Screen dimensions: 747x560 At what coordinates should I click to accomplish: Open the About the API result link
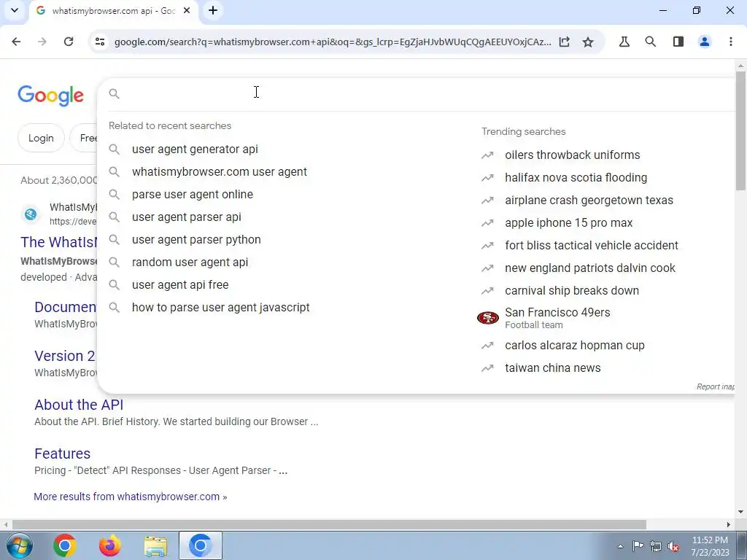click(79, 405)
